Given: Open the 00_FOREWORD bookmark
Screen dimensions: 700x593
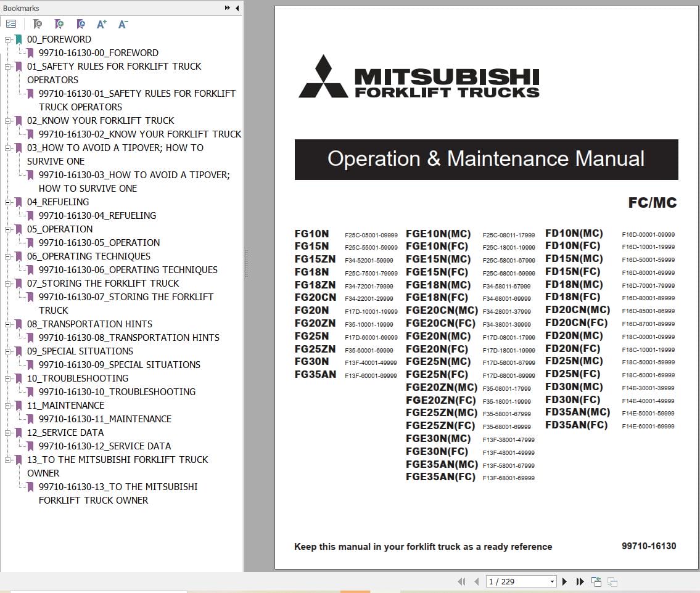Looking at the screenshot, I should point(59,39).
